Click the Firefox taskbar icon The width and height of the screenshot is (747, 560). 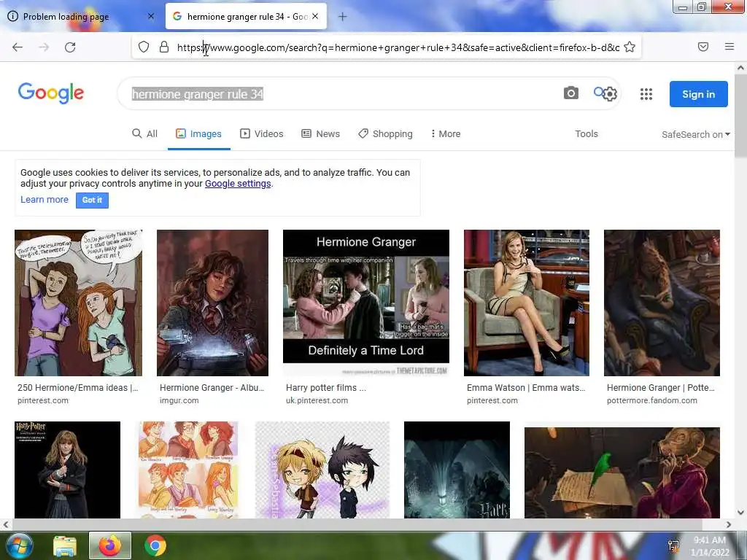(110, 545)
